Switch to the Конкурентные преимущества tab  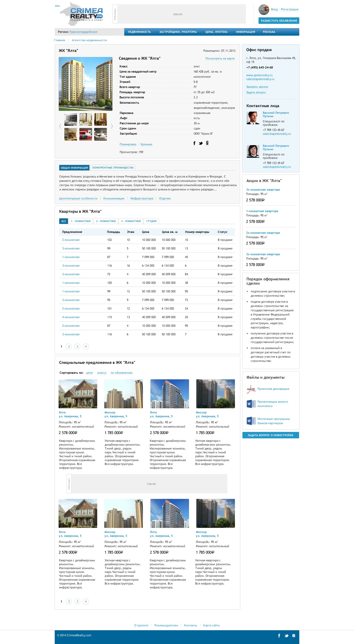pos(113,168)
